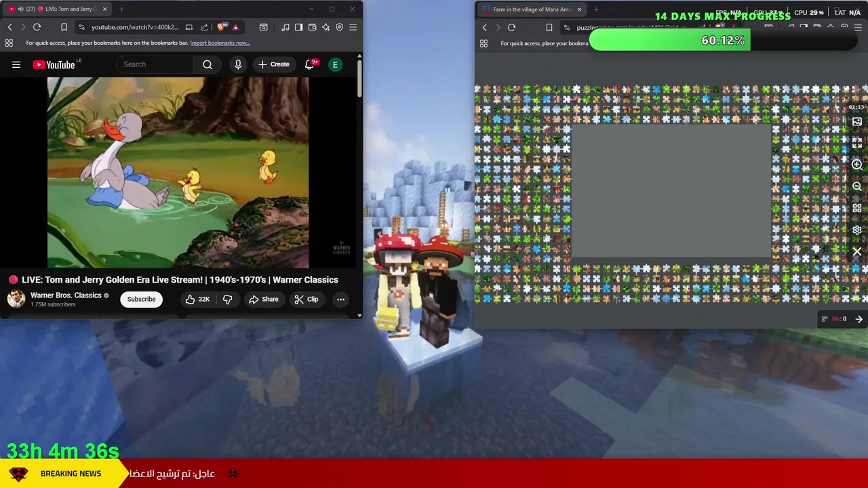Open Brave Shields lion icon

pos(222,27)
